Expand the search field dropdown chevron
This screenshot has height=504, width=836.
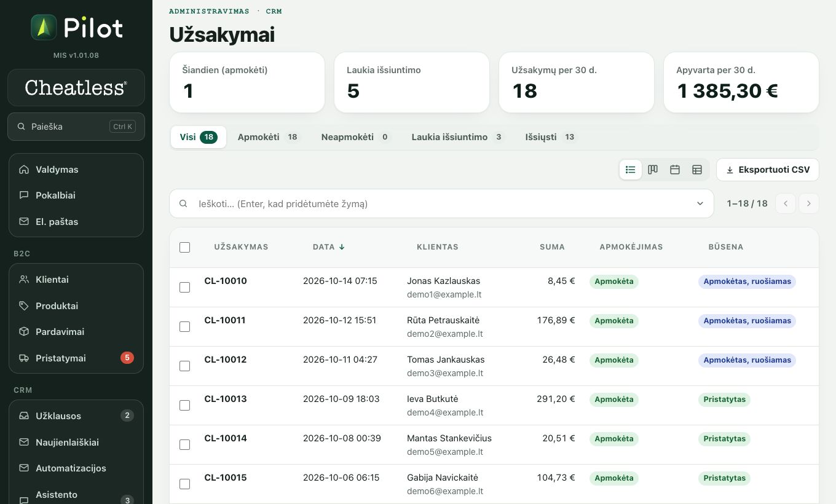[700, 203]
